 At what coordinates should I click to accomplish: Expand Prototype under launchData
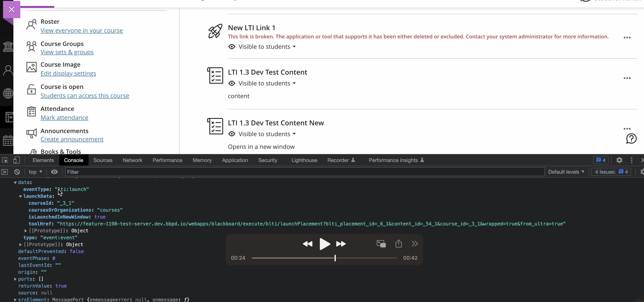pos(25,231)
